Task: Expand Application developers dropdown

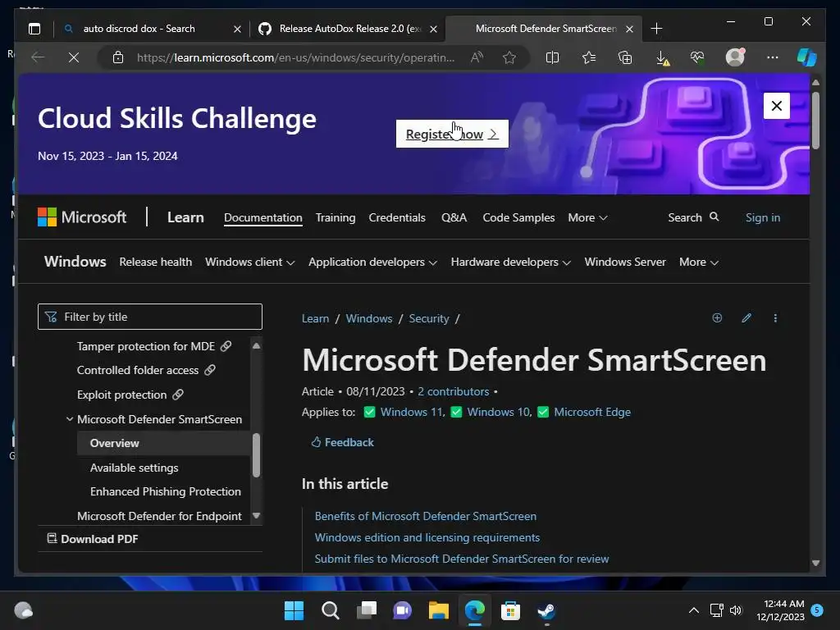Action: (x=373, y=262)
